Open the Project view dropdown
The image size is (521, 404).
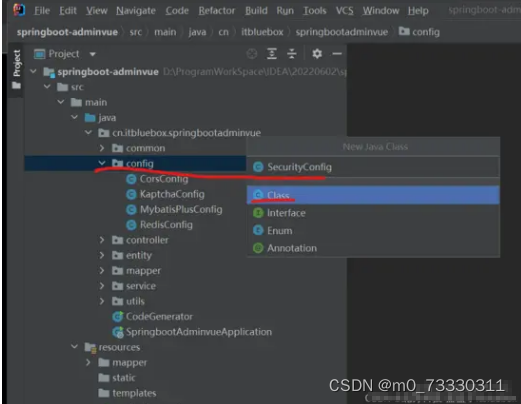click(x=92, y=54)
